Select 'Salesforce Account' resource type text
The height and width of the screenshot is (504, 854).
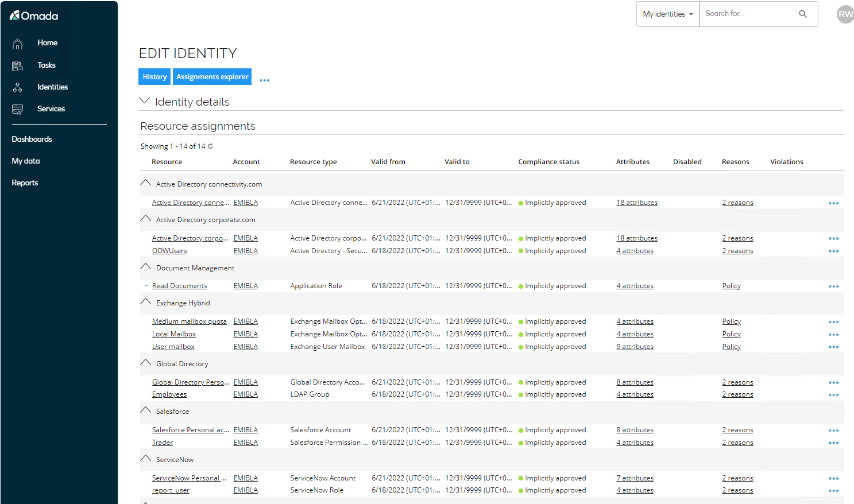320,430
